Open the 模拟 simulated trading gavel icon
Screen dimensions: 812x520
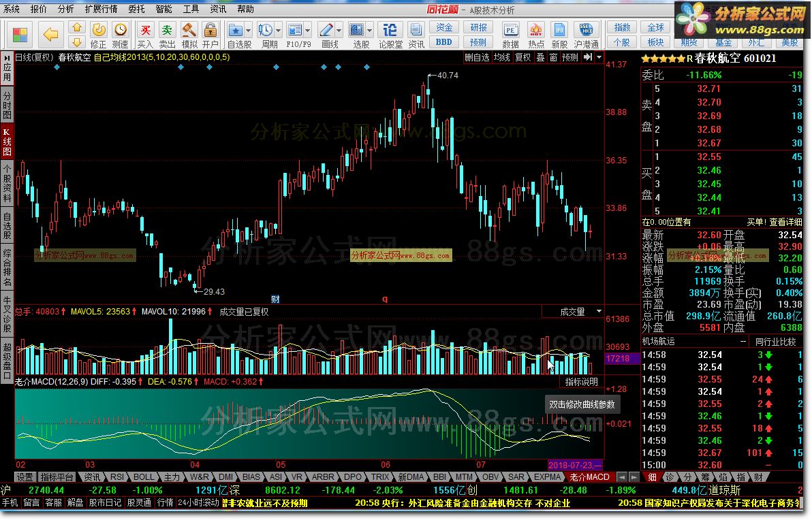click(x=189, y=35)
